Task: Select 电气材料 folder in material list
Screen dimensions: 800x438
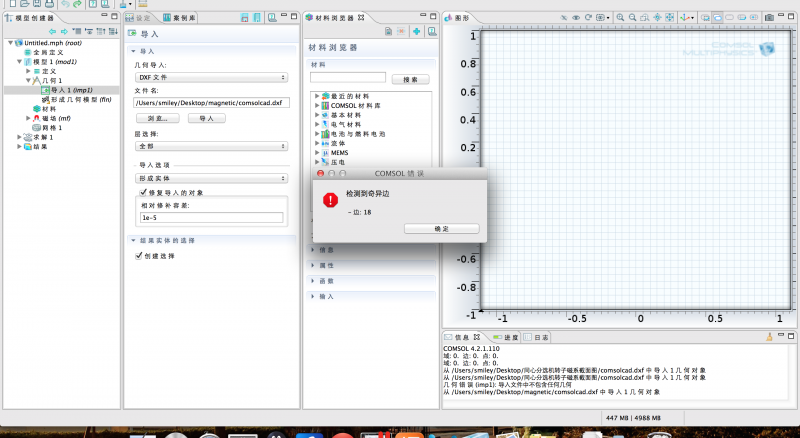Action: click(346, 124)
